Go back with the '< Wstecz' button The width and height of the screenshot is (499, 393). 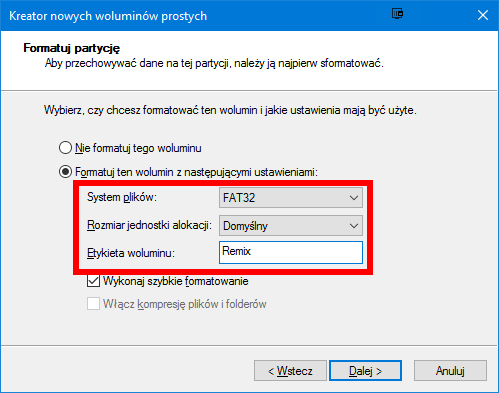pyautogui.click(x=290, y=370)
